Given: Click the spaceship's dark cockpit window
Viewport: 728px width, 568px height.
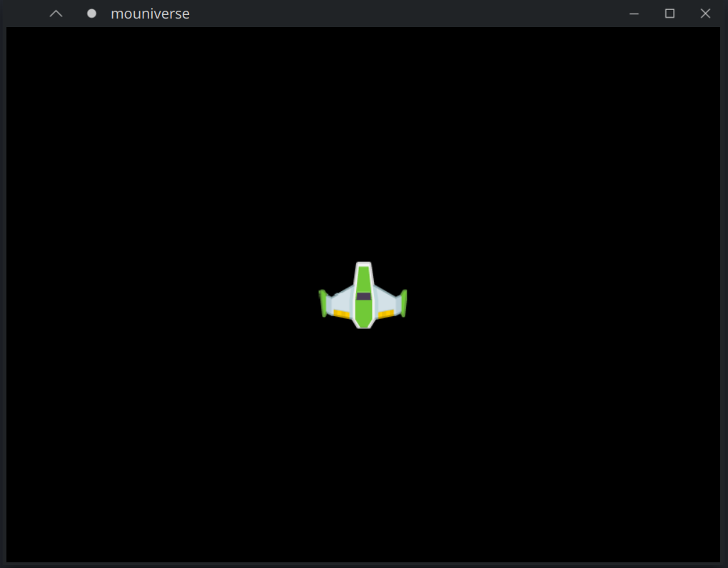Looking at the screenshot, I should click(x=364, y=296).
